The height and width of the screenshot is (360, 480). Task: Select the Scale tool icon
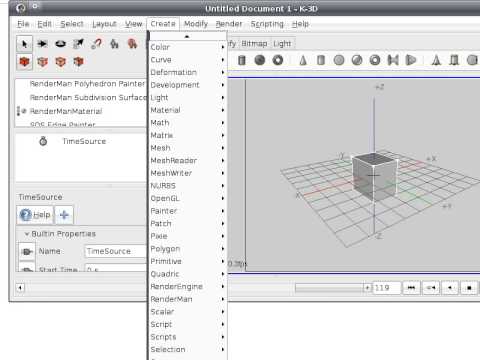(x=78, y=44)
